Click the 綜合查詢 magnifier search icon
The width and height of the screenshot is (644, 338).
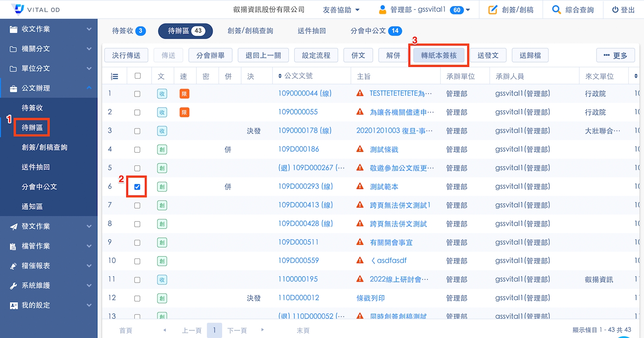coord(556,10)
